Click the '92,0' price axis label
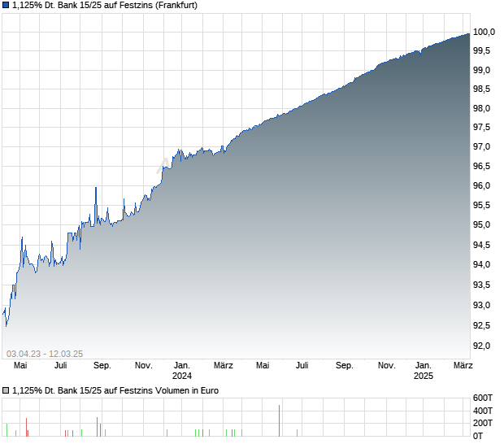Image resolution: width=504 pixels, height=444 pixels. [x=481, y=346]
